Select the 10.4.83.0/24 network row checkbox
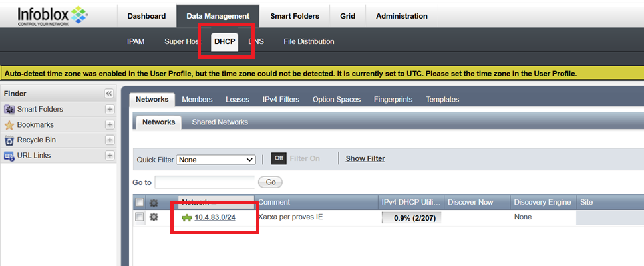Viewport: 644px width, 266px height. click(140, 217)
